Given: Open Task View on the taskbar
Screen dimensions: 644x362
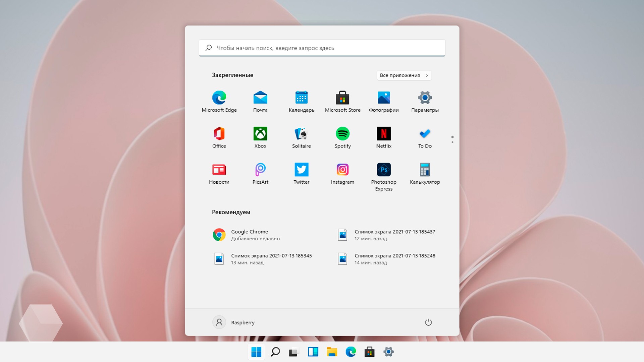Looking at the screenshot, I should (x=294, y=352).
